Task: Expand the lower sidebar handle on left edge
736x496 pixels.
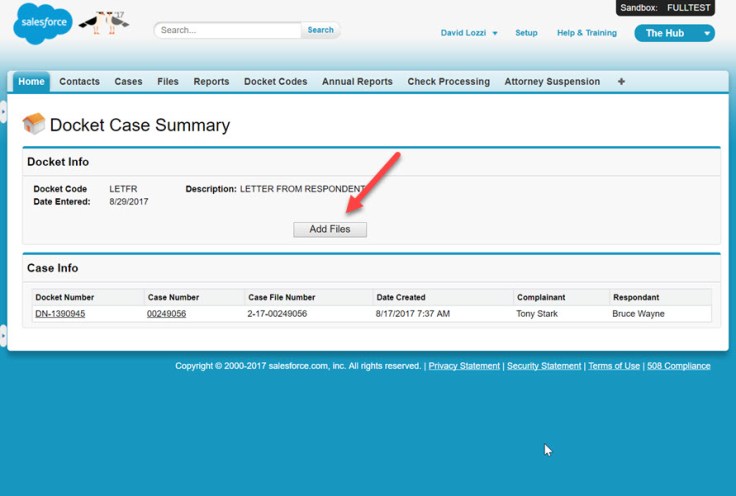Action: [3, 336]
